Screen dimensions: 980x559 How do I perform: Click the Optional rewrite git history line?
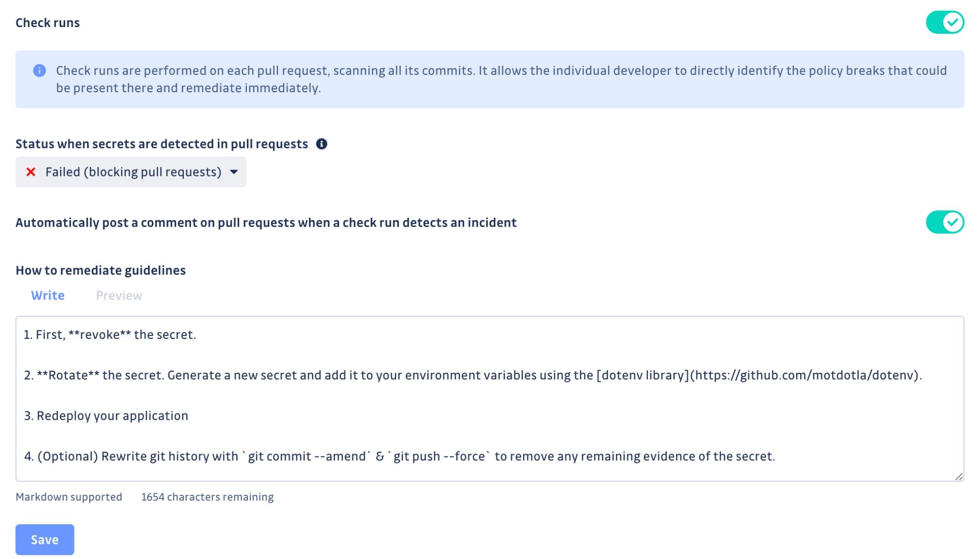tap(400, 457)
